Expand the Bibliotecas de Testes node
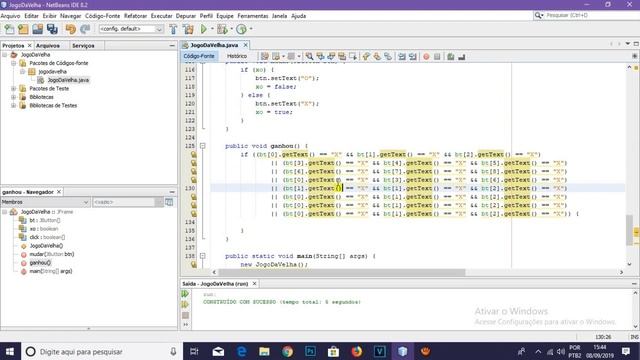 [x=13, y=105]
